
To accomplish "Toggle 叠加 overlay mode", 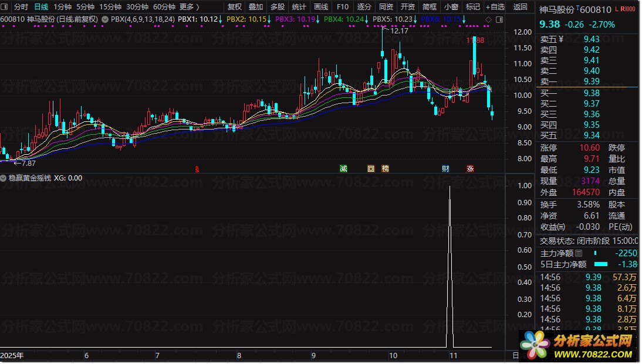I will point(256,7).
